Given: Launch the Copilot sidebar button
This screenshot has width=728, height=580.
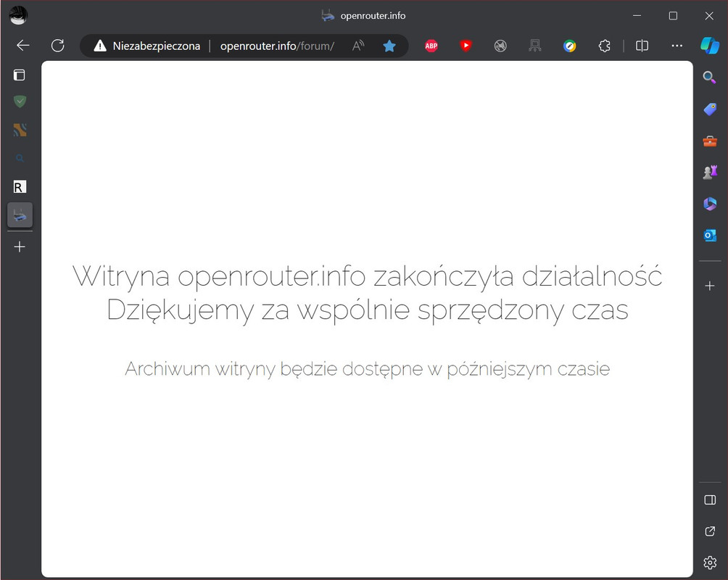Looking at the screenshot, I should [x=710, y=46].
